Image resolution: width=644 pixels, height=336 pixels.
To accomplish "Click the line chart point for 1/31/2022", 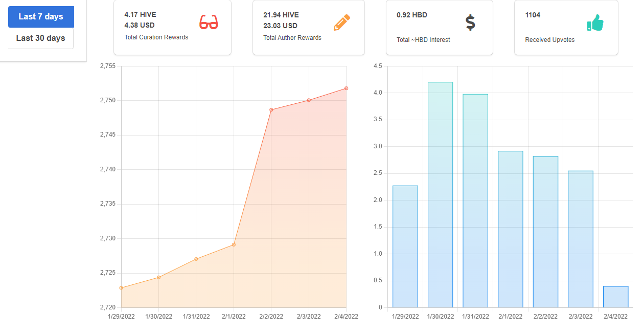I will (196, 259).
